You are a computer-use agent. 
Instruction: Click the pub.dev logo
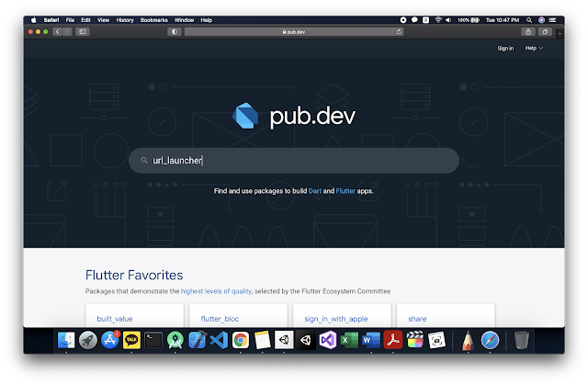294,116
